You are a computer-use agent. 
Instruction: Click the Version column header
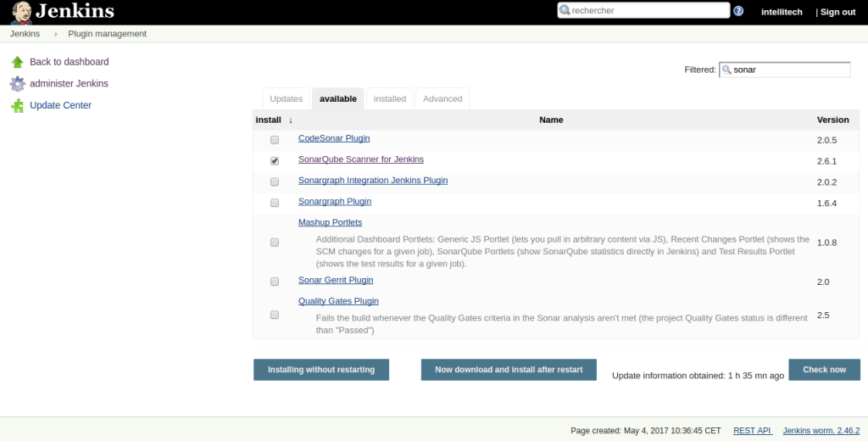pyautogui.click(x=832, y=120)
